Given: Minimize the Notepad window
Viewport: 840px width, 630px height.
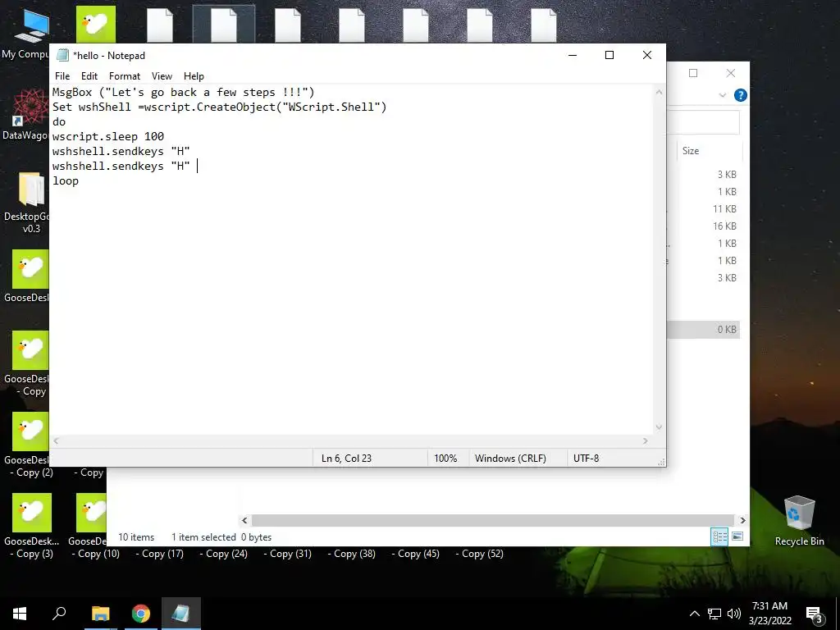Looking at the screenshot, I should pos(573,55).
